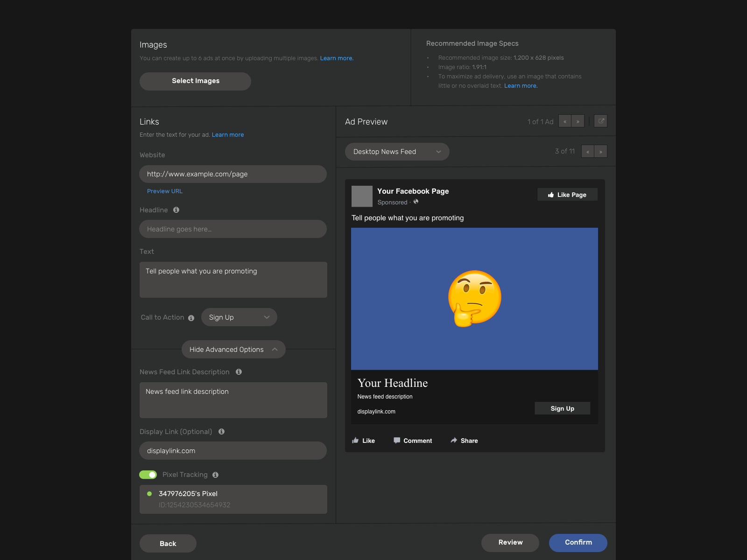The width and height of the screenshot is (747, 560).
Task: Click the Comment icon on the preview post
Action: pyautogui.click(x=396, y=441)
